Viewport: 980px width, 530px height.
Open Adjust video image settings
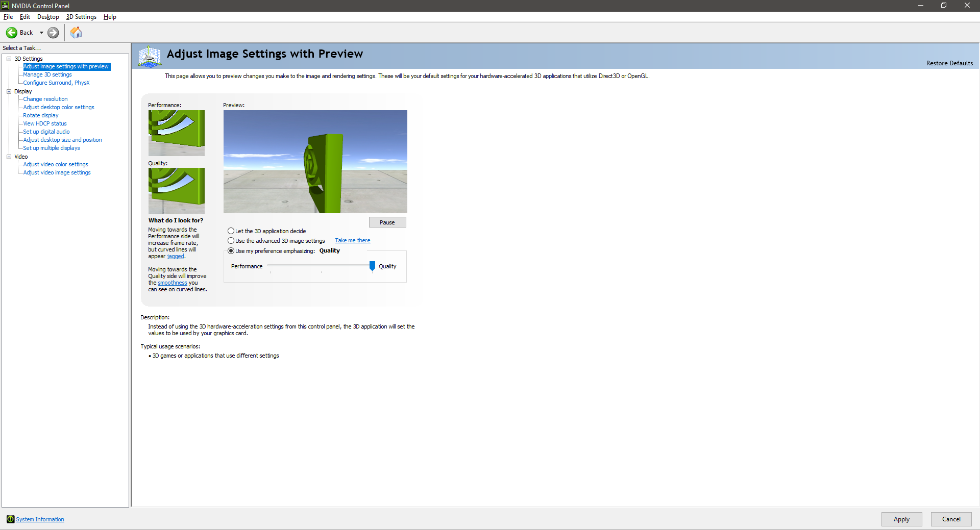click(57, 172)
